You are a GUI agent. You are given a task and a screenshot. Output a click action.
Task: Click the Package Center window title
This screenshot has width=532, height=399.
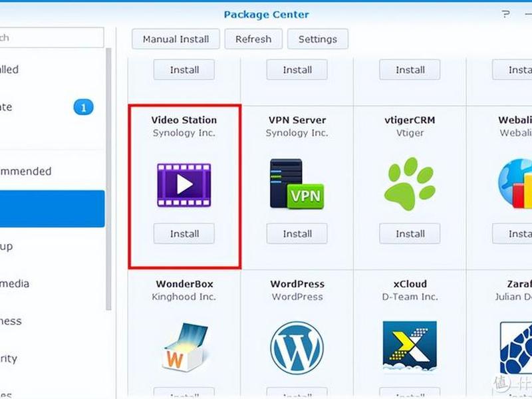267,15
